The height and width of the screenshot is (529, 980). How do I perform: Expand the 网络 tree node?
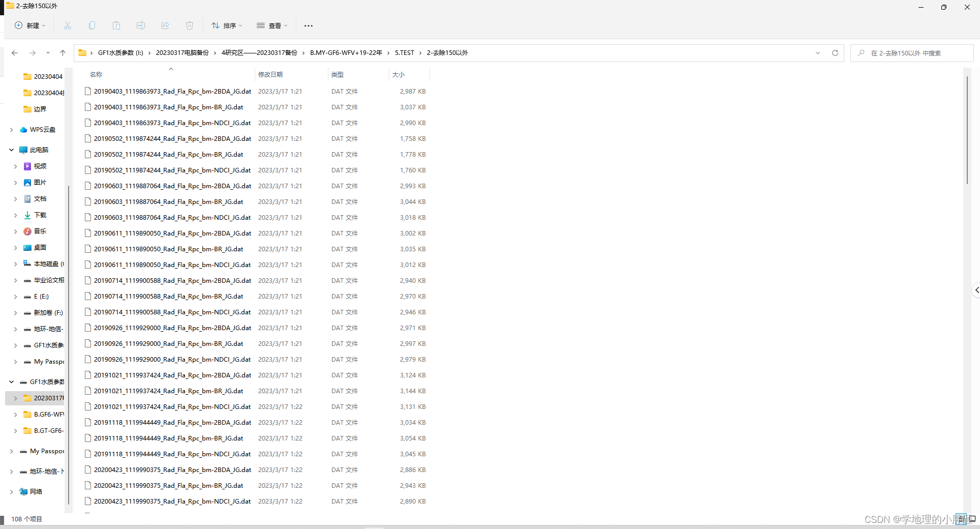11,492
